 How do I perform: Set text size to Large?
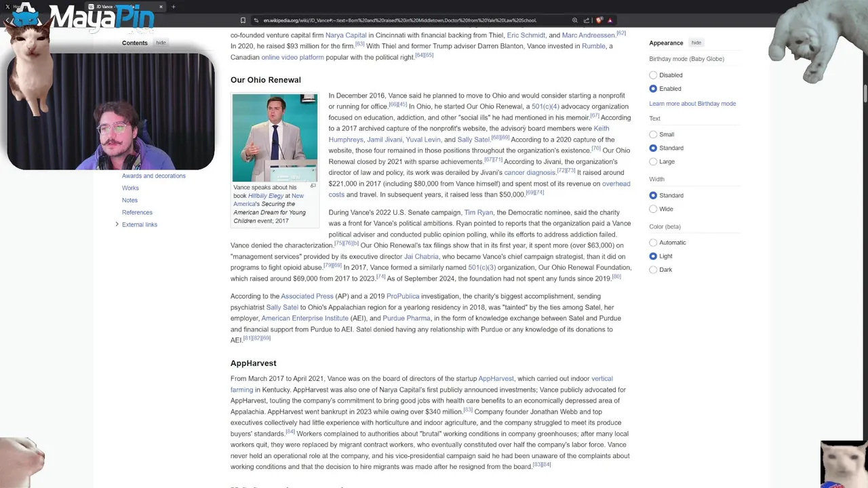click(653, 162)
